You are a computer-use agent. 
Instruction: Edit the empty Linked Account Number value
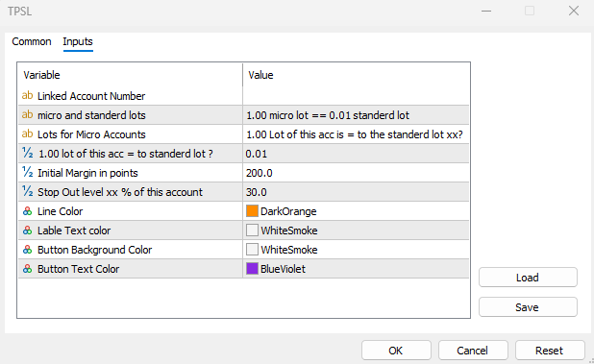[x=356, y=96]
